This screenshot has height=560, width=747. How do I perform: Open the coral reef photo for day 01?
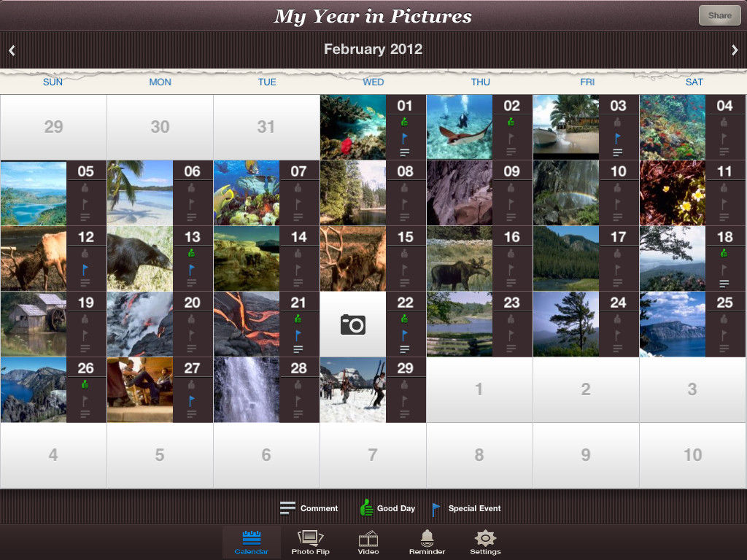[353, 127]
